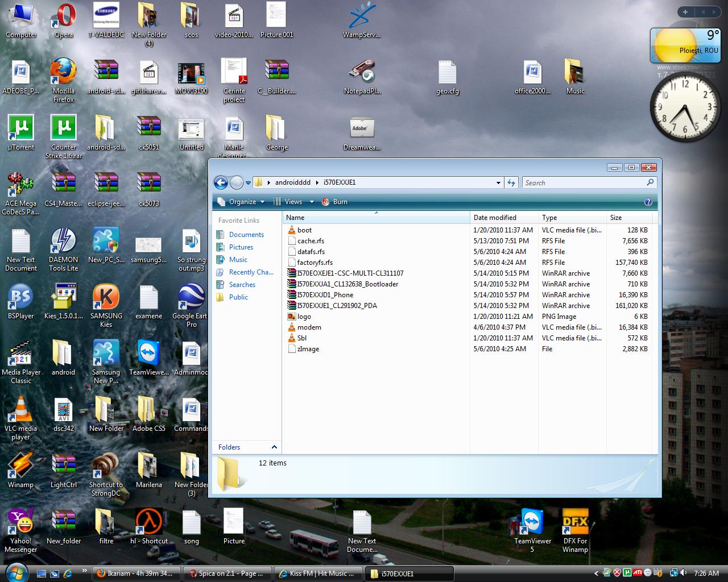Open the address bar history dropdown

[x=498, y=182]
